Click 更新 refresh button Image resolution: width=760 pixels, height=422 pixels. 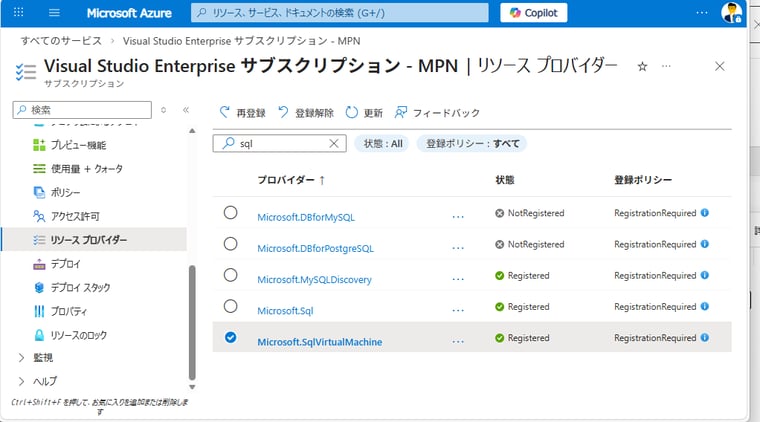[x=364, y=113]
